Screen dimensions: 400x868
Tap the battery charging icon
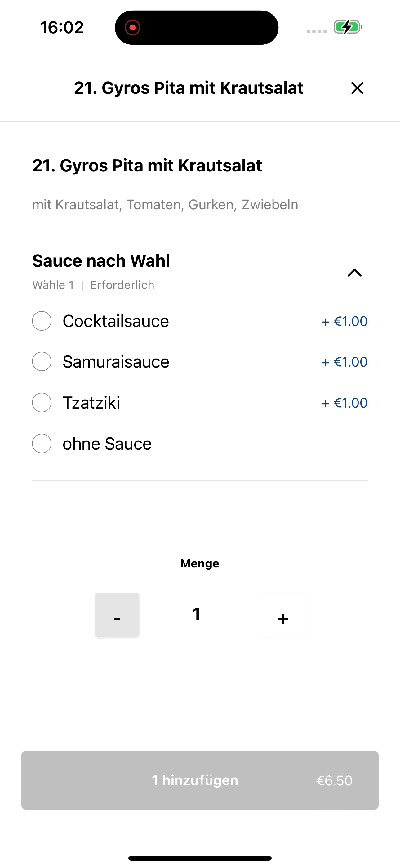coord(348,27)
